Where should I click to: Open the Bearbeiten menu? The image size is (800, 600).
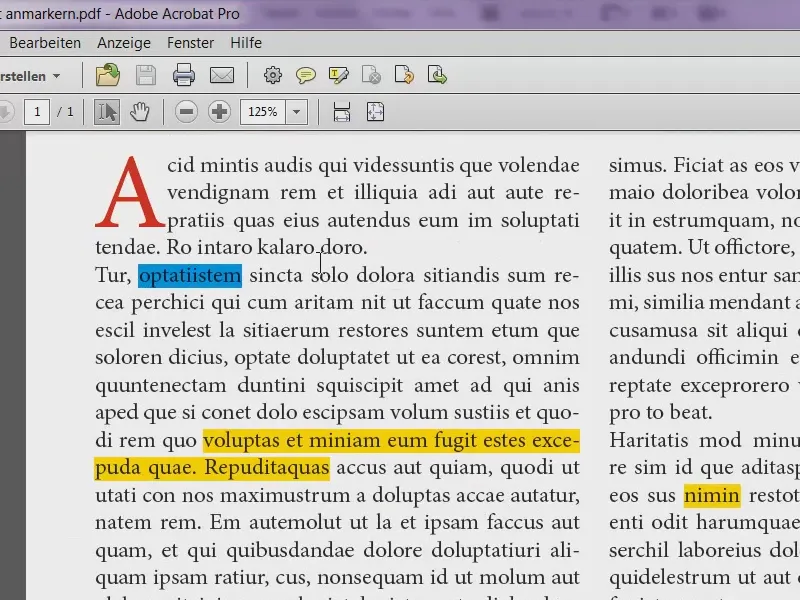coord(45,43)
